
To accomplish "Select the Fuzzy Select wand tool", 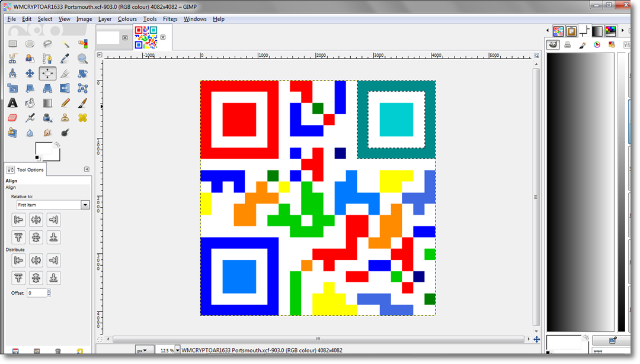I will point(65,44).
